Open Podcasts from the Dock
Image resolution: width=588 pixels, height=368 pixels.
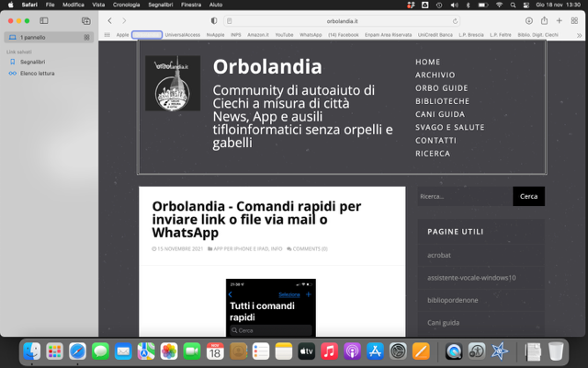point(352,351)
